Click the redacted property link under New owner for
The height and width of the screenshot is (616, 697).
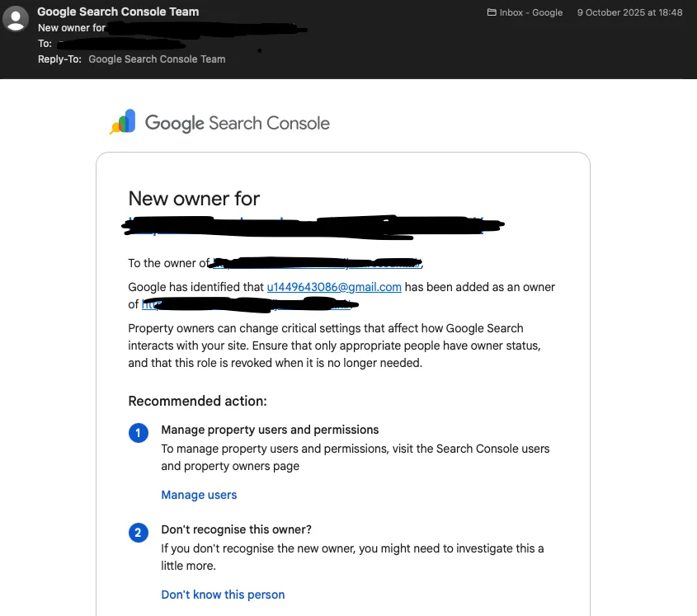click(313, 227)
